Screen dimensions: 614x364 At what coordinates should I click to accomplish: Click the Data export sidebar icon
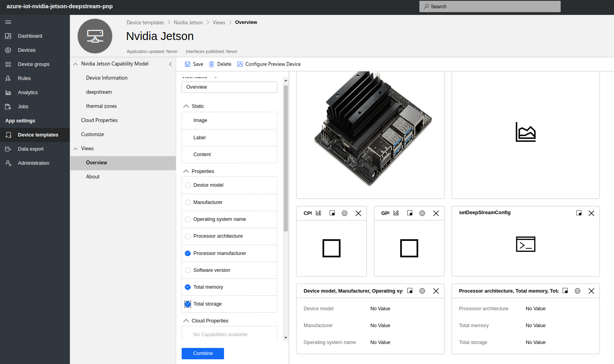coord(8,149)
